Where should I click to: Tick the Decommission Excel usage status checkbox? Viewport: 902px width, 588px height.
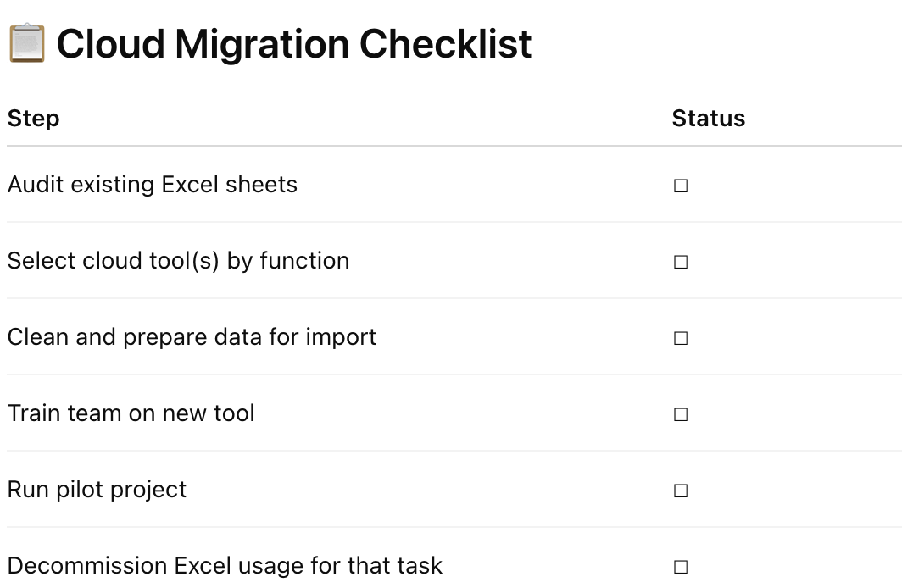tap(680, 567)
